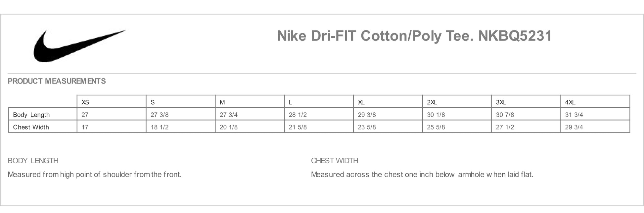644x213 pixels.
Task: Click the 'Measured across the chest' description text
Action: coord(422,175)
